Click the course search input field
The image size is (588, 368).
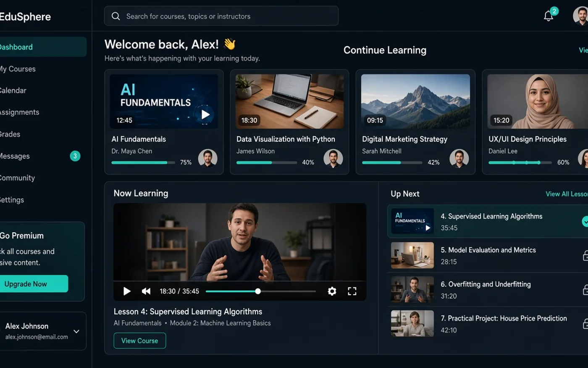click(221, 16)
